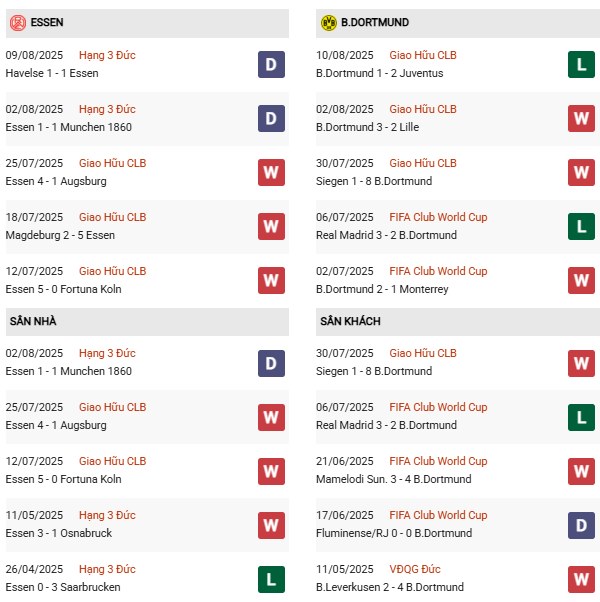Image resolution: width=600 pixels, height=602 pixels.
Task: Click the L badge for Dortmund vs Juventus
Action: pos(581,64)
